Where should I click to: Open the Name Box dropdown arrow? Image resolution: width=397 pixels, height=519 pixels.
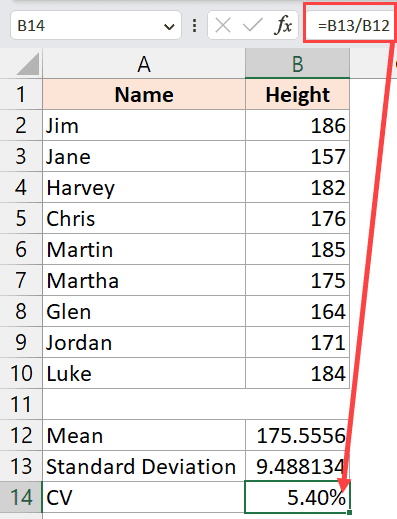tap(169, 26)
